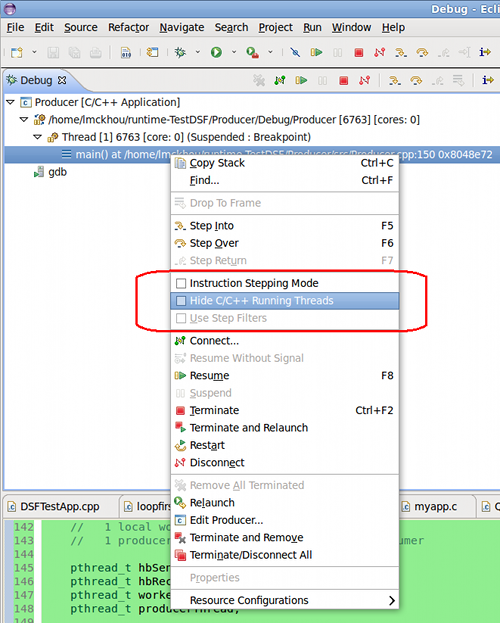The image size is (500, 623).
Task: Check the Use Step Filters option
Action: (x=181, y=318)
